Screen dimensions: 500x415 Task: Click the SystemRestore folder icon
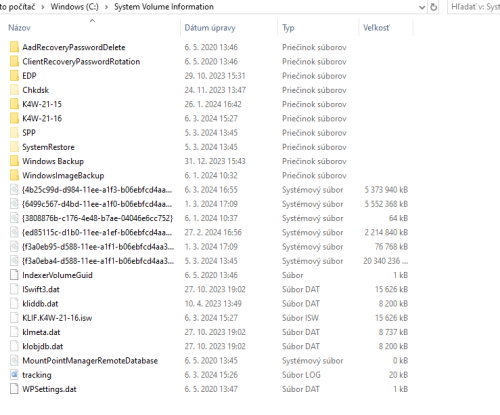click(x=14, y=147)
